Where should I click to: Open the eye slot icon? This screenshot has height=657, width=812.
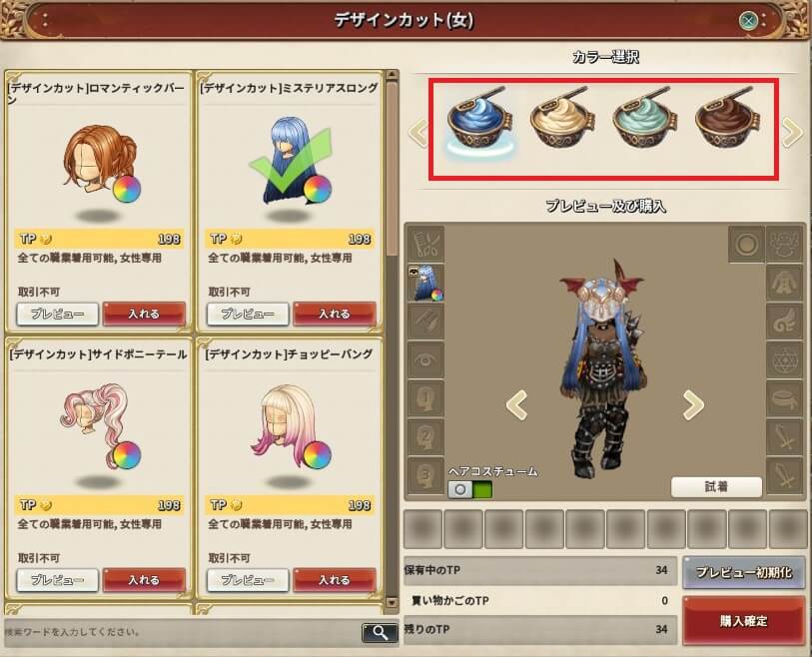[425, 359]
